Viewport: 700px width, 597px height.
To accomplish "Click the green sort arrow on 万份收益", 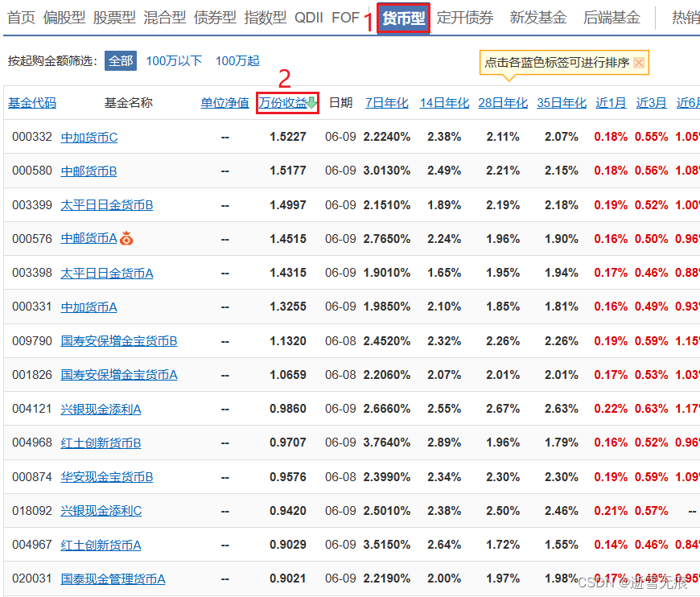I will pyautogui.click(x=312, y=103).
